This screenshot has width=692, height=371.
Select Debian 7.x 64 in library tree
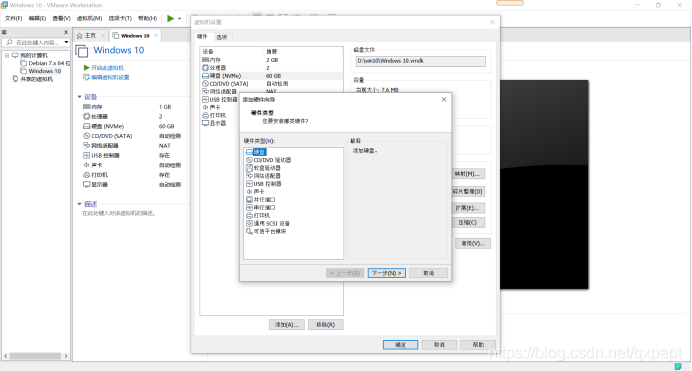coord(45,63)
